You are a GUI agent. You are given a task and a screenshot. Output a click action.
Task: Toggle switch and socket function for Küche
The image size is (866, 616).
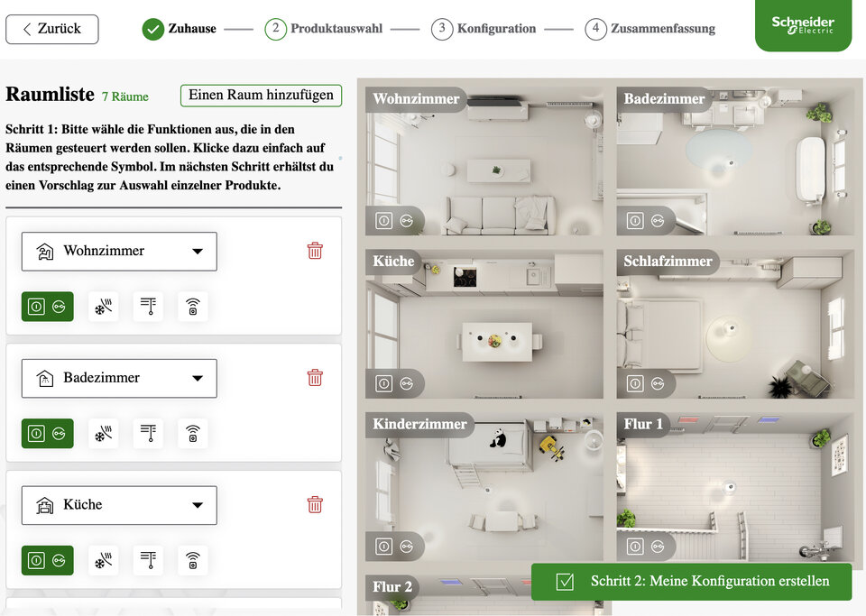pos(48,560)
